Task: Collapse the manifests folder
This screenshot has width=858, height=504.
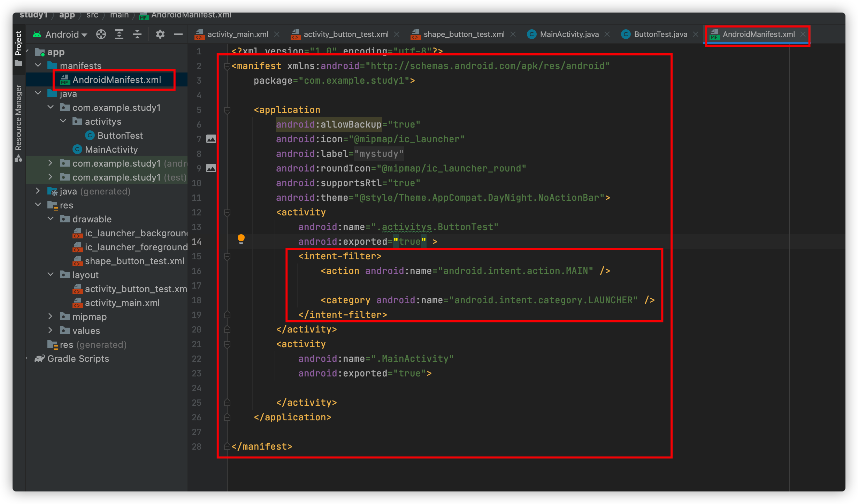Action: click(38, 66)
